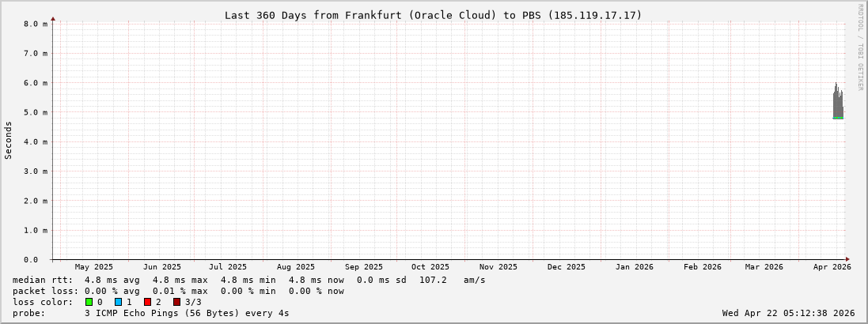Click the packet loss statistics line
This screenshot has height=324, width=868.
[178, 291]
